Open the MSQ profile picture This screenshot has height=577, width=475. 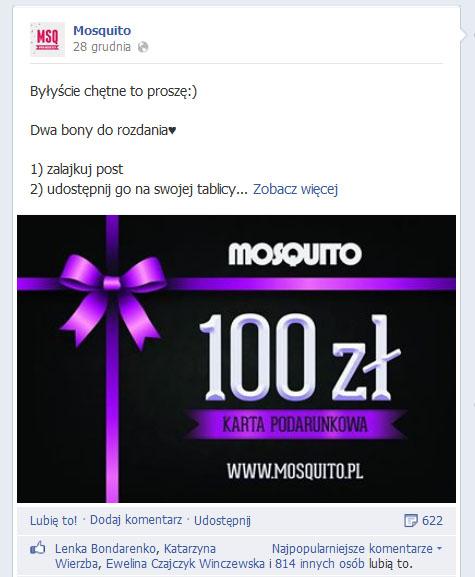tap(47, 39)
